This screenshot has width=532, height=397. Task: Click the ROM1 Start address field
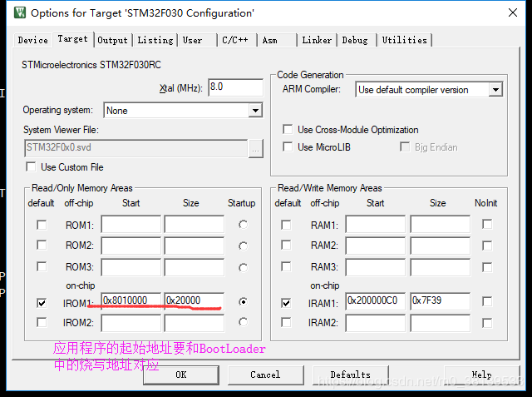point(131,224)
